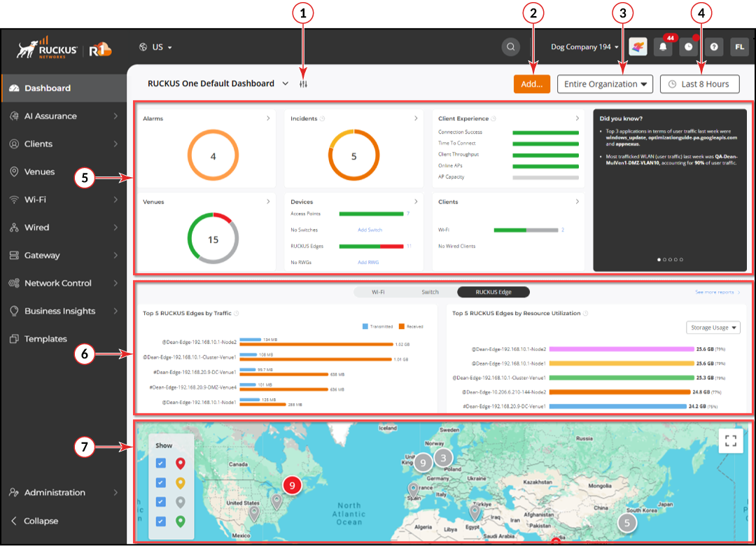This screenshot has width=756, height=546.
Task: Click the fullscreen icon on the map
Action: 731,441
